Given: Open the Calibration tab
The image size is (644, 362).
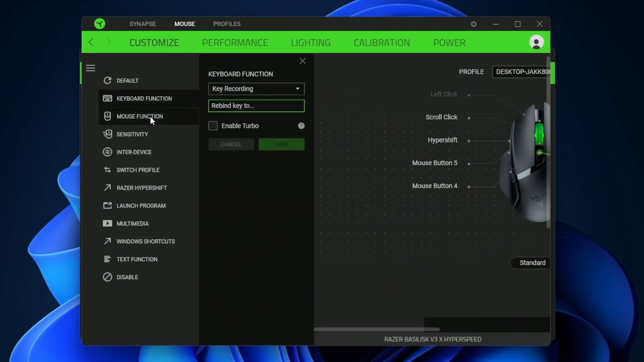Looking at the screenshot, I should [x=382, y=43].
